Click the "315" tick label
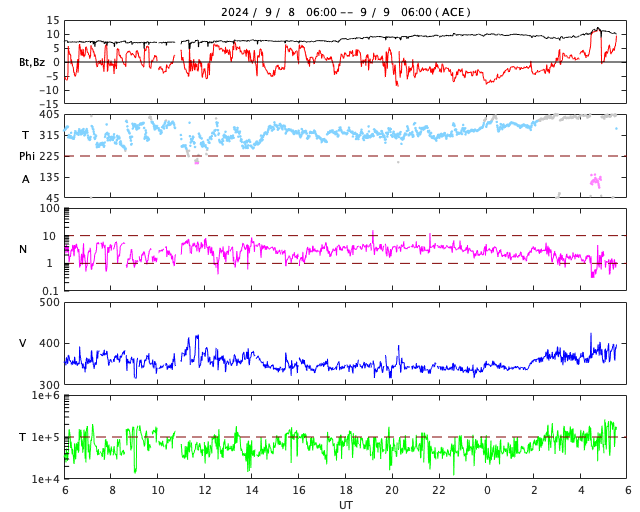640x512 pixels. coord(49,135)
